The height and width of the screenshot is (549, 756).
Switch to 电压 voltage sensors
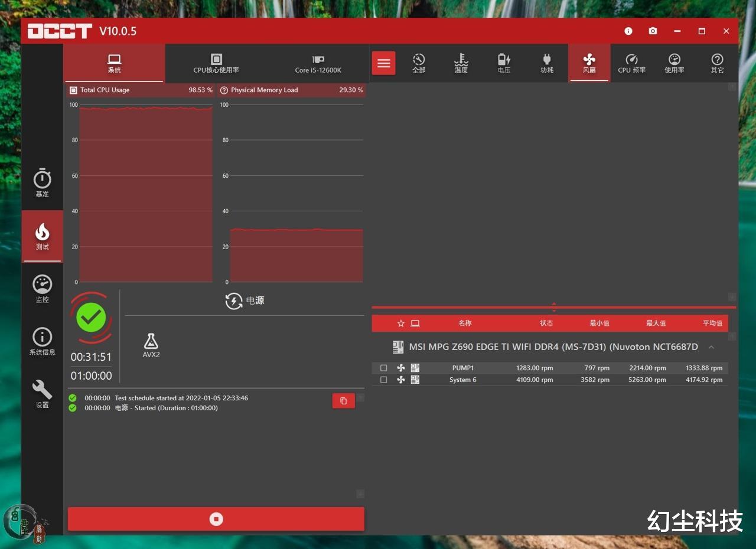click(504, 63)
